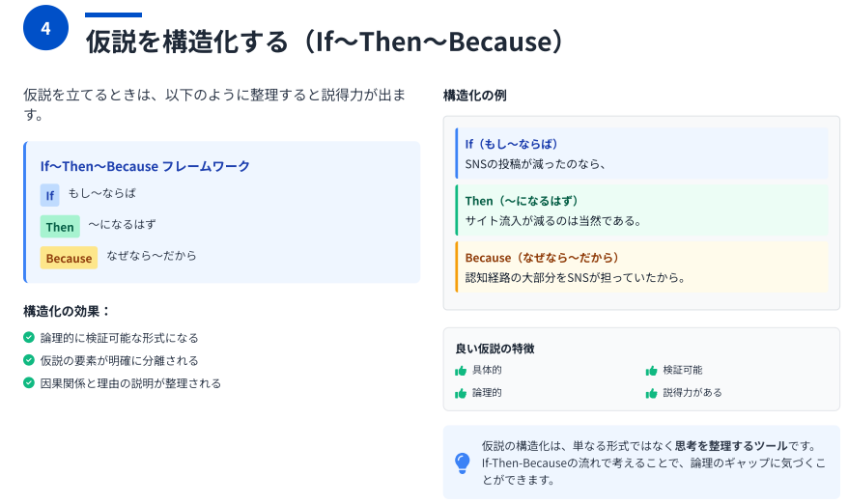Select the blue If tag badge
The image size is (848, 504).
pyautogui.click(x=50, y=195)
